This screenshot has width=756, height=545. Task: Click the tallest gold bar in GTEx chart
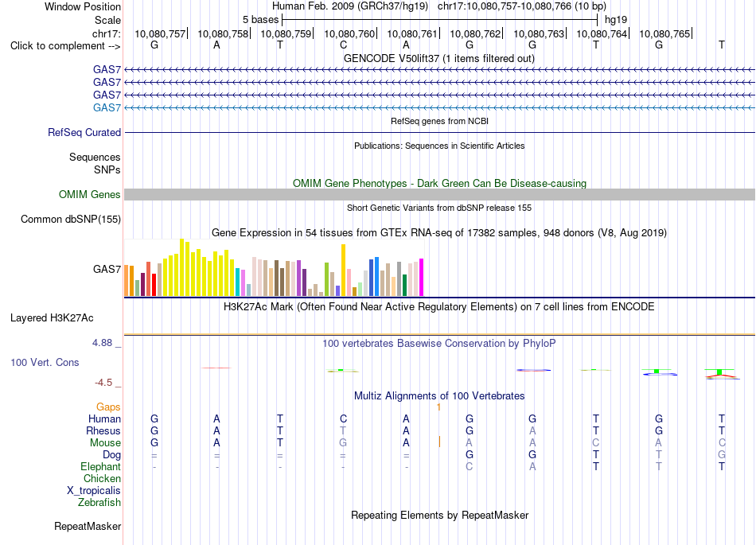point(343,270)
